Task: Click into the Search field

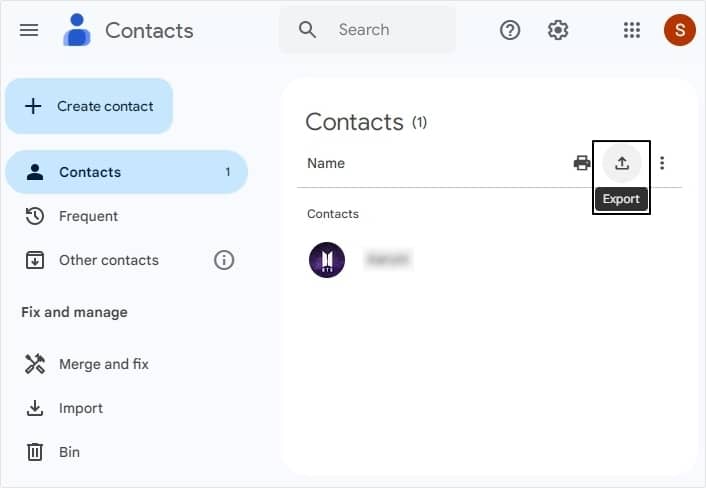Action: pyautogui.click(x=367, y=30)
